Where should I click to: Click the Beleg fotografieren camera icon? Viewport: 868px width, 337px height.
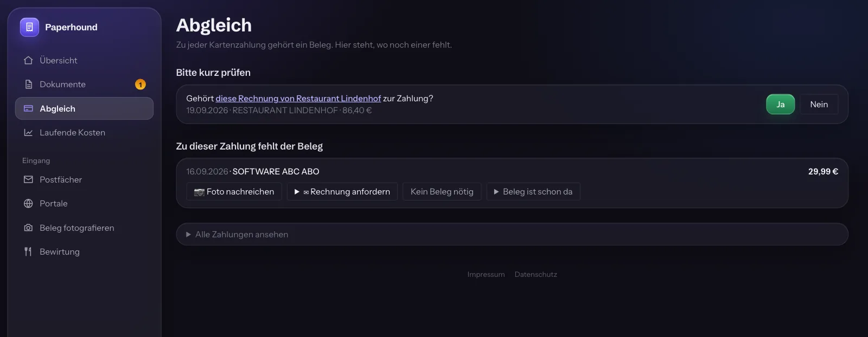click(x=28, y=228)
